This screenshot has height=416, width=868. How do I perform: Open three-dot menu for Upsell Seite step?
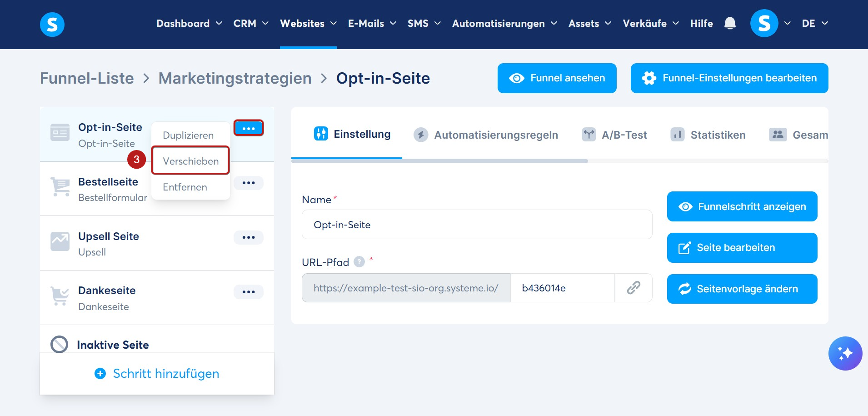249,237
